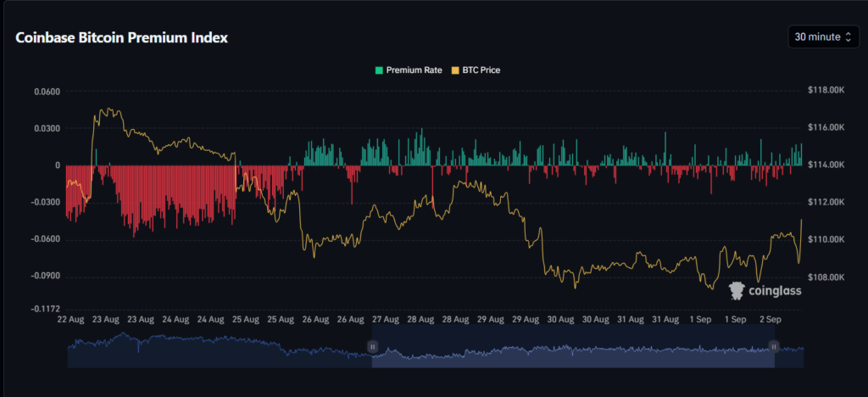The width and height of the screenshot is (868, 397).
Task: Click the $108.00K price axis label
Action: tap(826, 277)
